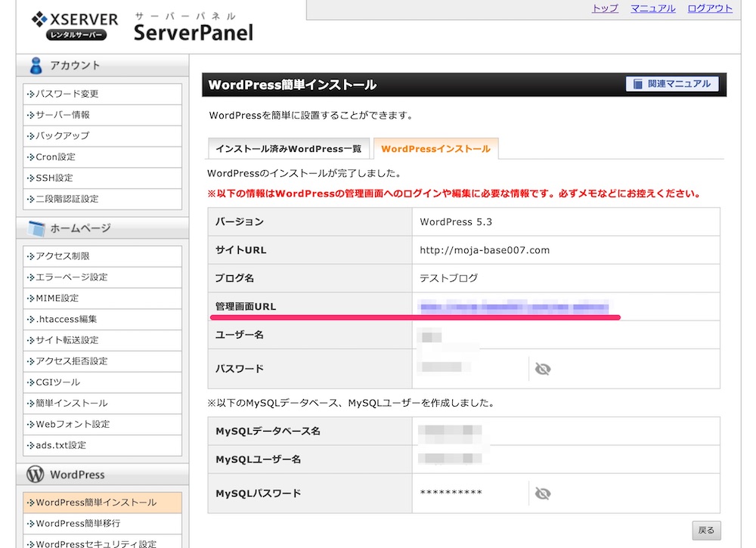The width and height of the screenshot is (756, 548).
Task: Select WordPress簡単インストール in sidebar
Action: pos(102,503)
